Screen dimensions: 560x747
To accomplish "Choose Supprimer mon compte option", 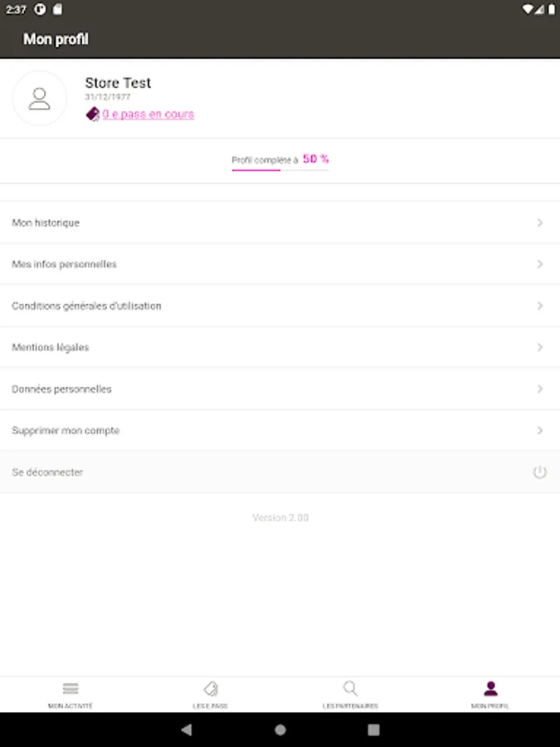I will (66, 430).
